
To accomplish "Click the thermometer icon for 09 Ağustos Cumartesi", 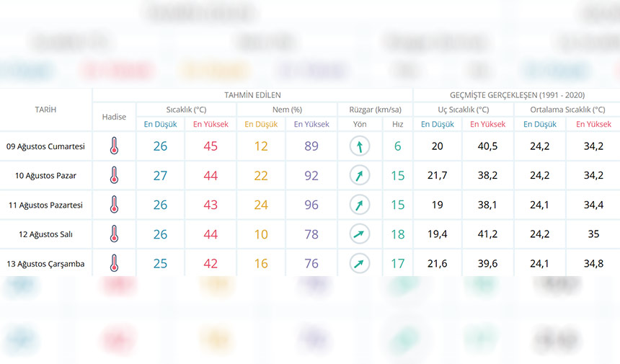I will [114, 146].
